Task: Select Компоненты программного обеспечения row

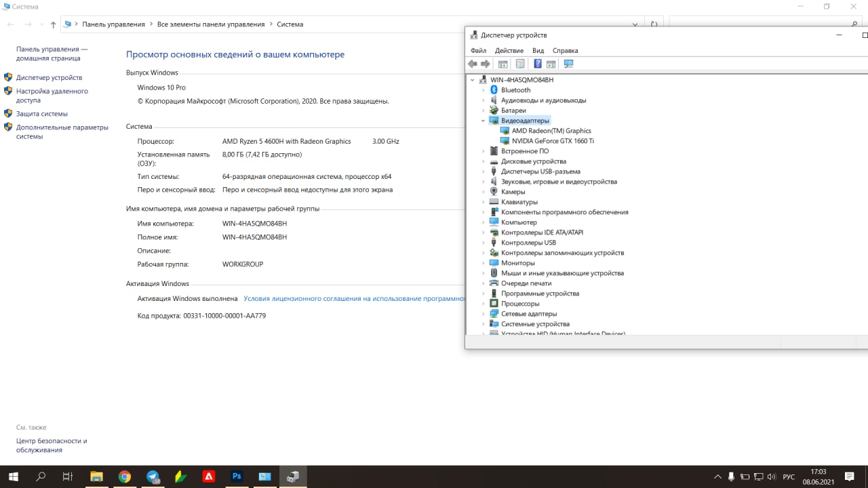Action: 564,212
